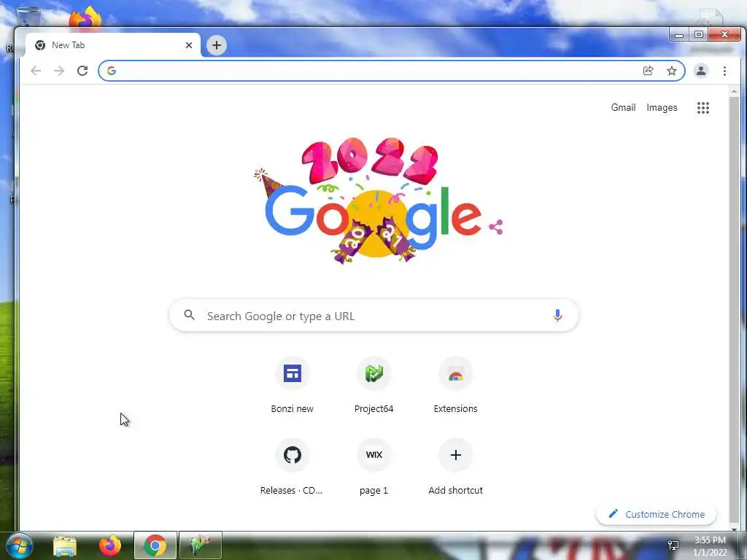
Task: Click the Search Google or type a URL box
Action: pyautogui.click(x=374, y=315)
